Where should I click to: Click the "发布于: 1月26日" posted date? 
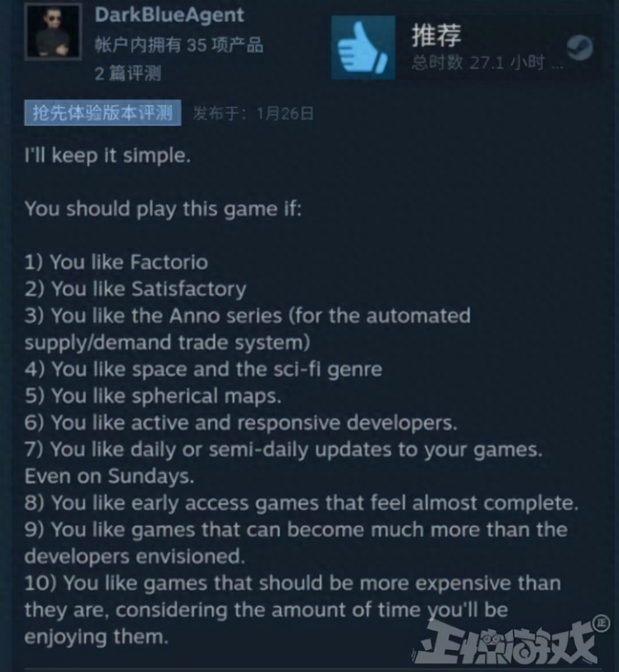pyautogui.click(x=253, y=114)
